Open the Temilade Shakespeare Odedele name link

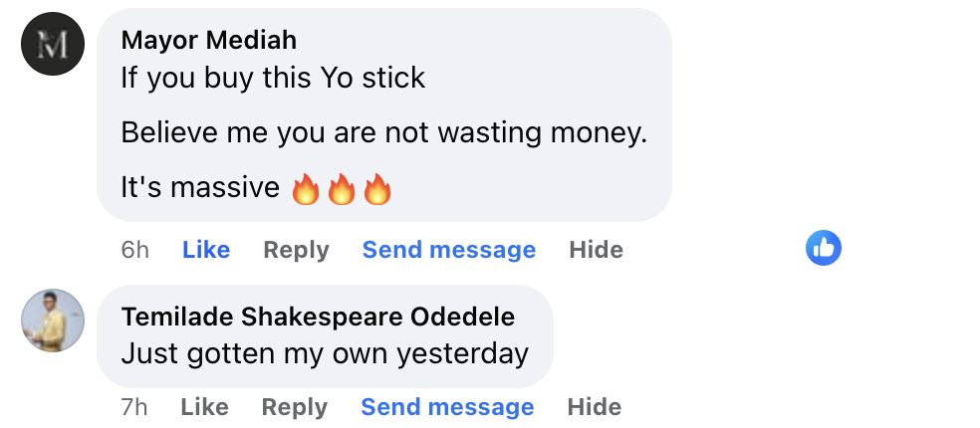tap(318, 318)
